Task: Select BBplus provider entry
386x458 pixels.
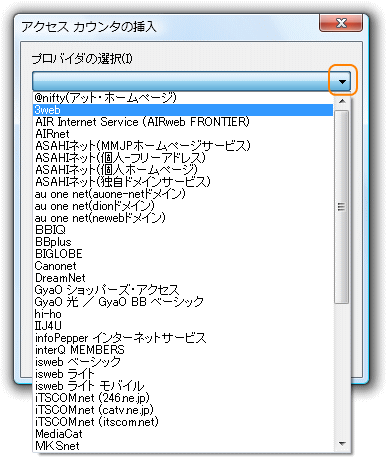Action: tap(183, 242)
